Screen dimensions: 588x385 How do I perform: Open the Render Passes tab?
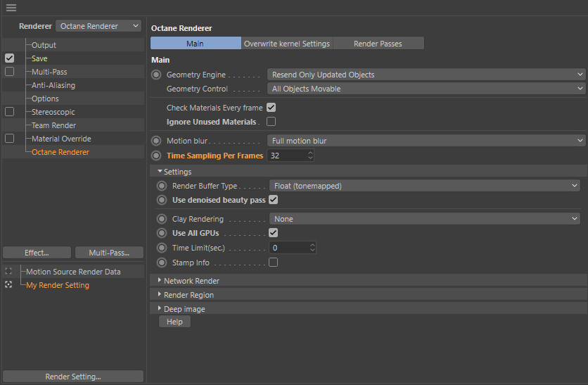tap(378, 44)
